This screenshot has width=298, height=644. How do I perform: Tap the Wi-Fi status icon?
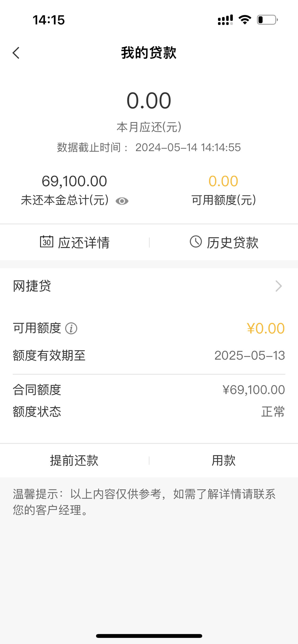[245, 20]
